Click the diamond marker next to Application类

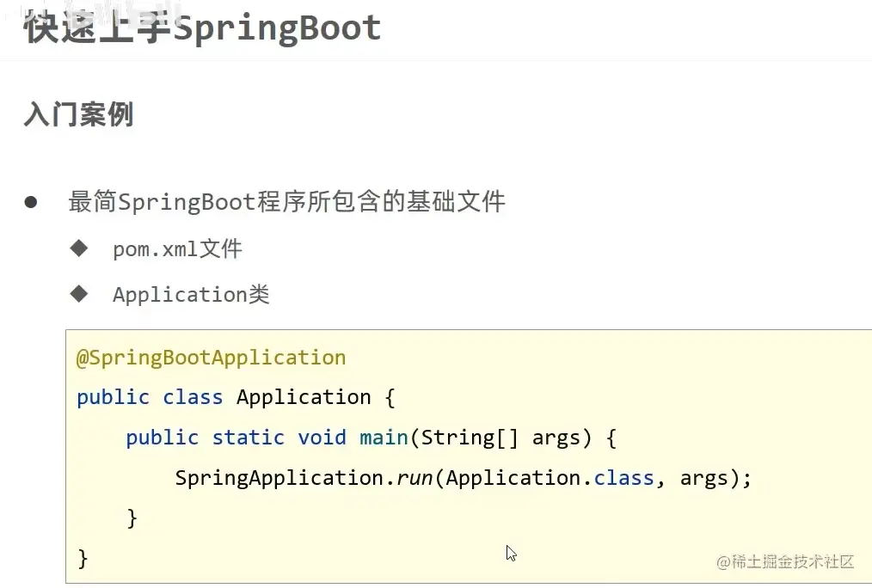79,294
